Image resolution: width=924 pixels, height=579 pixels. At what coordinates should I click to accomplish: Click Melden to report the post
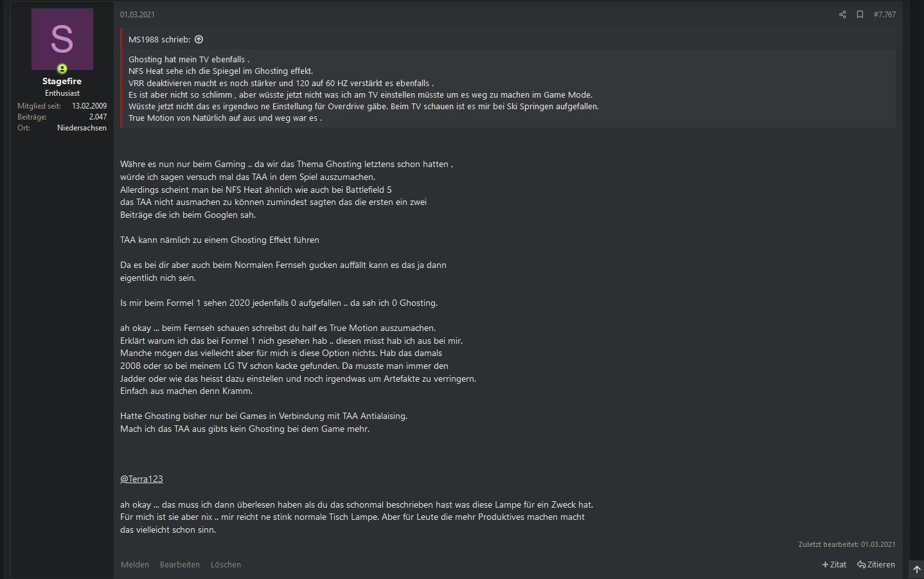[135, 564]
